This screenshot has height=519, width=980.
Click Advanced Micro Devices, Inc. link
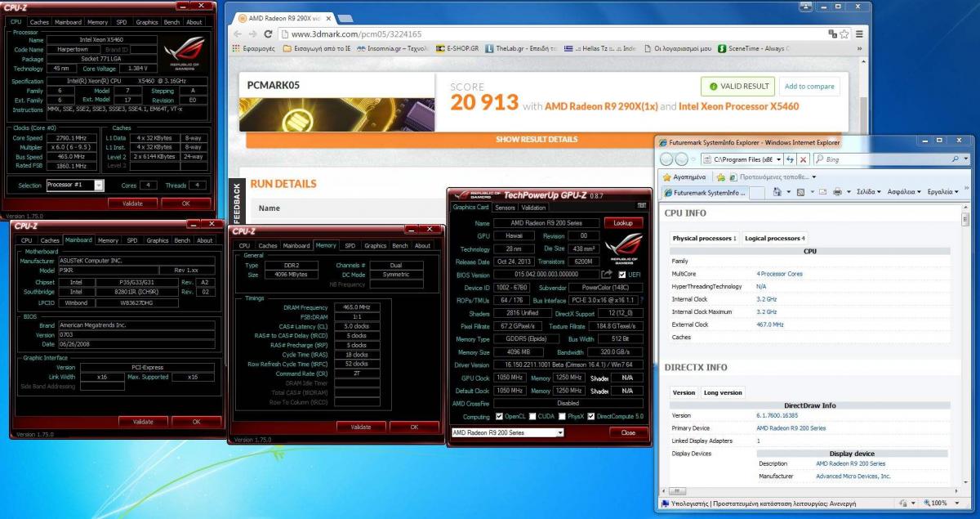coord(853,476)
